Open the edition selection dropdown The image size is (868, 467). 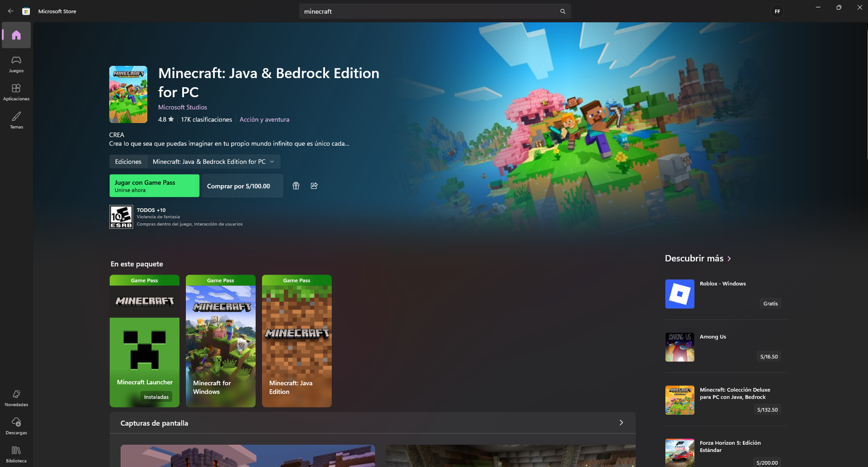pos(214,162)
